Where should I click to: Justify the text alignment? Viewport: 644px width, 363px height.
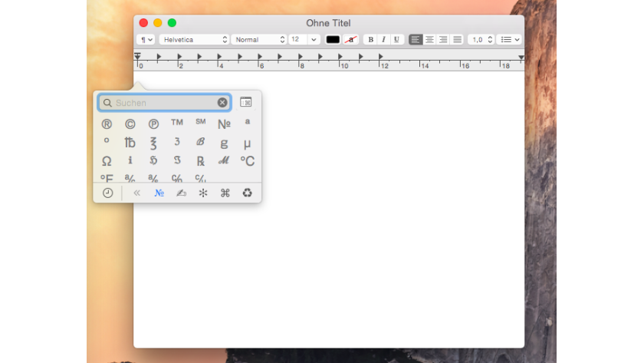click(x=457, y=40)
